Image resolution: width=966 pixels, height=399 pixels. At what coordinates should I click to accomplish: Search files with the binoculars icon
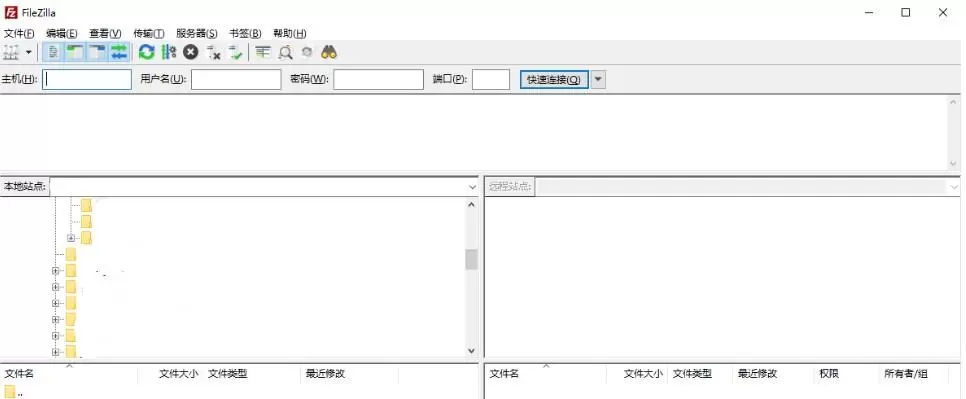(x=329, y=52)
